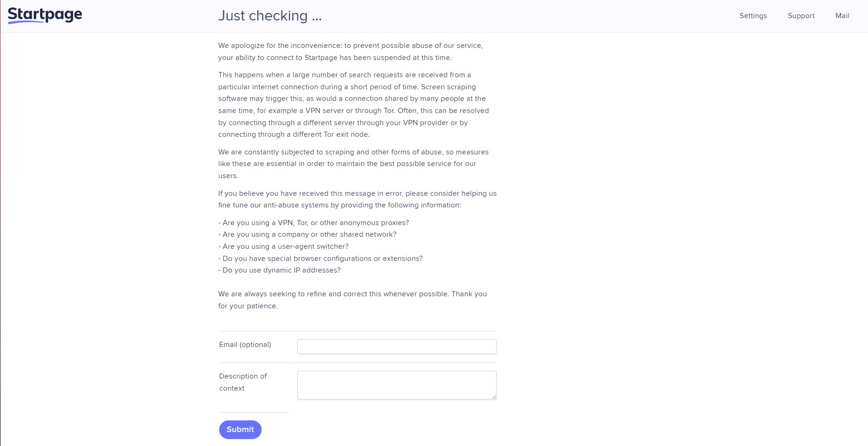Click the "We are always seeking" paragraph

[352, 300]
